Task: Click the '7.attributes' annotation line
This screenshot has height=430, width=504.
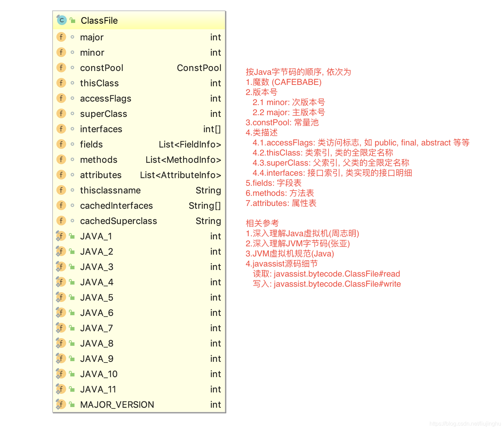Action: click(x=281, y=203)
